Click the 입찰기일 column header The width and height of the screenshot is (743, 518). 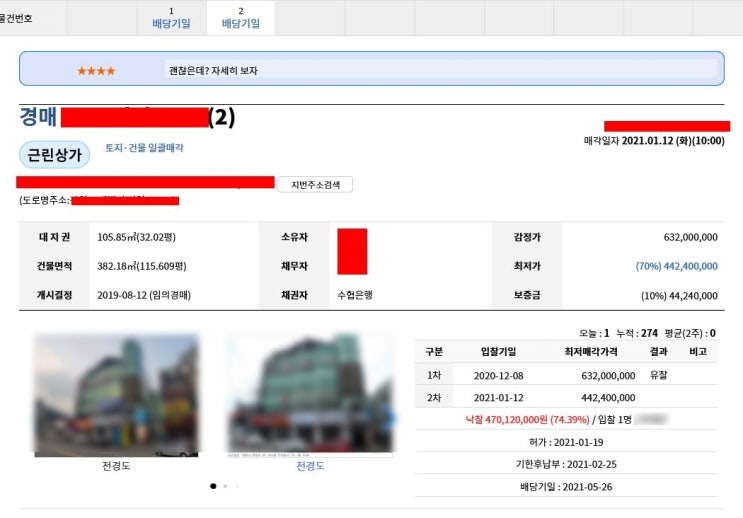click(x=498, y=352)
